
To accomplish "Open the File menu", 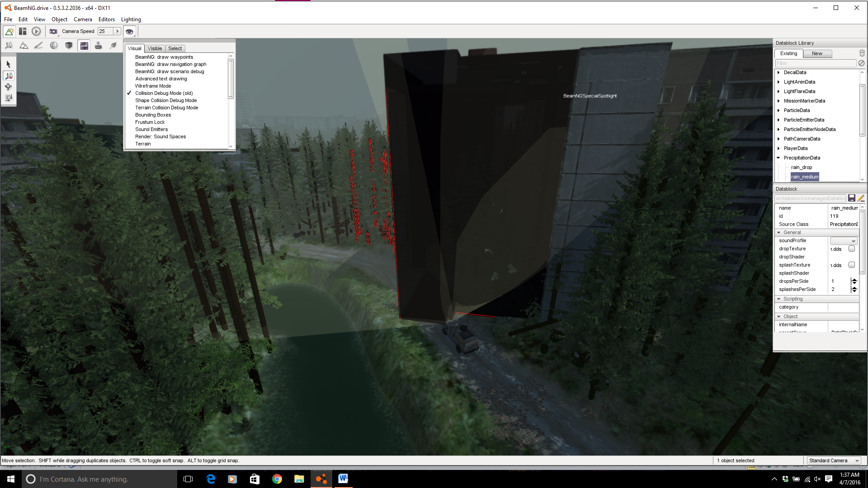I will [x=8, y=19].
